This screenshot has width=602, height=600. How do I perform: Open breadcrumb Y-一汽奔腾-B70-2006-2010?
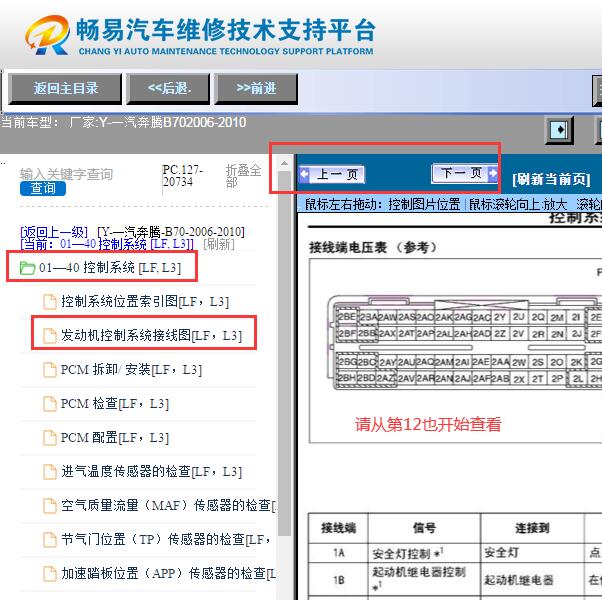tap(171, 232)
